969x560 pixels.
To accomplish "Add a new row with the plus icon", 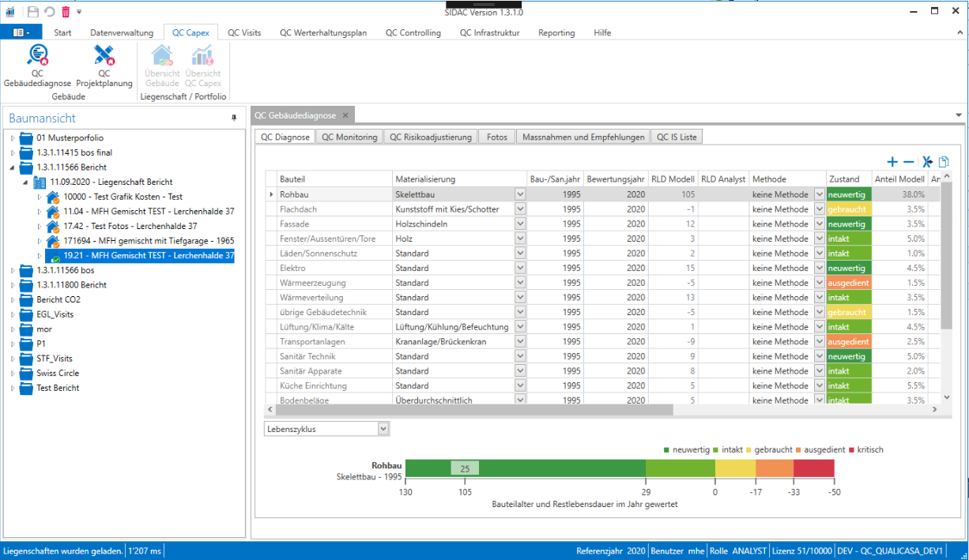I will tap(892, 161).
